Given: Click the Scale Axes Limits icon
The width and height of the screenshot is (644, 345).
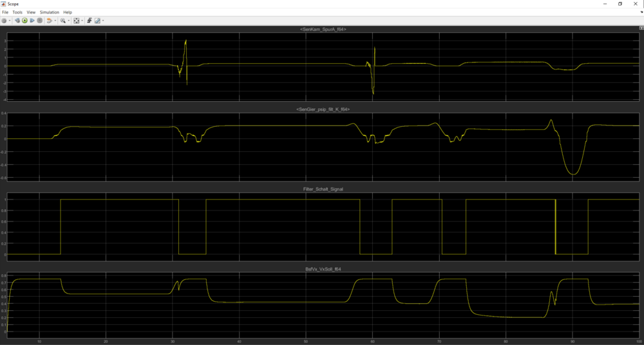Looking at the screenshot, I should pyautogui.click(x=76, y=21).
